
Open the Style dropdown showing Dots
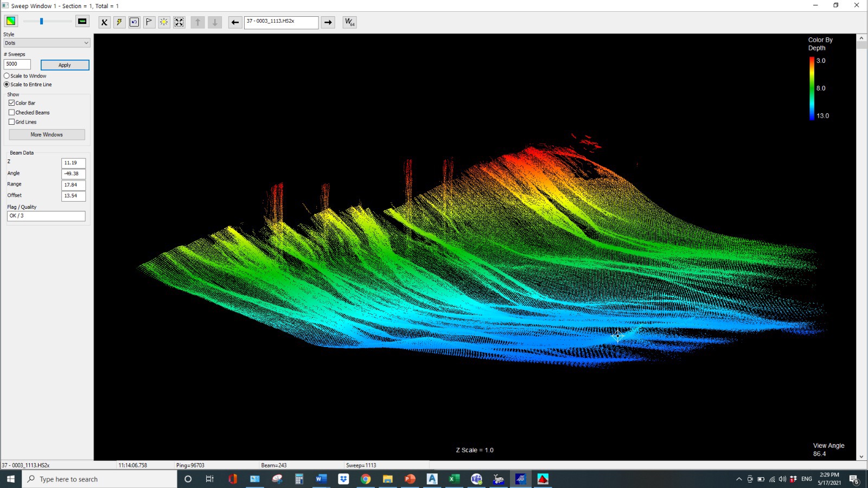tap(47, 43)
